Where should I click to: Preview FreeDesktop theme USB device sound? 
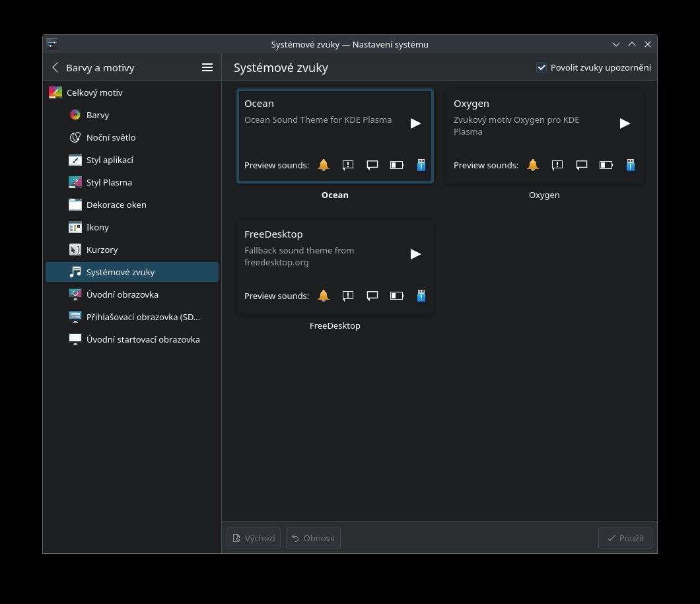pyautogui.click(x=421, y=296)
